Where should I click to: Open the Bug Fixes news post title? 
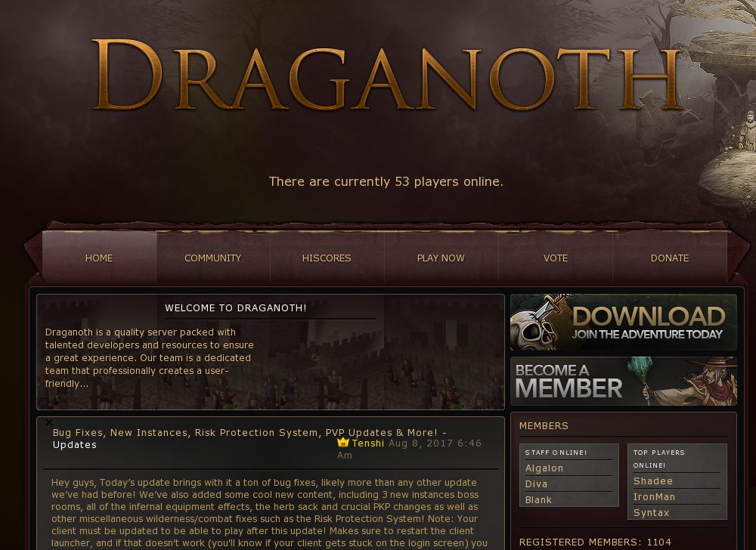click(x=249, y=438)
